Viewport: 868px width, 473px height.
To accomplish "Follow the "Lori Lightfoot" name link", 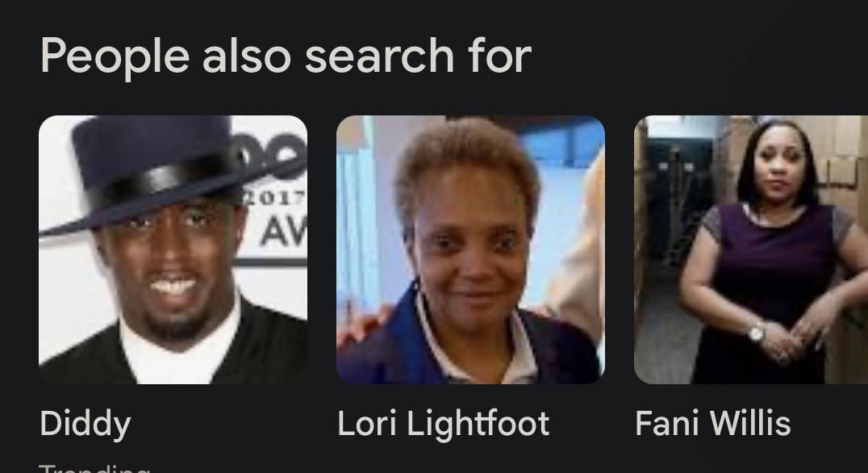I will (x=444, y=425).
